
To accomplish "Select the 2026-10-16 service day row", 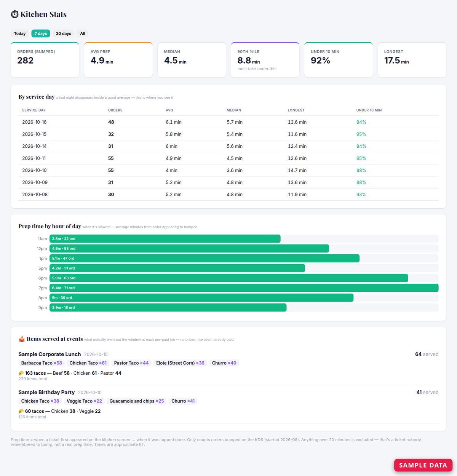I will (x=228, y=122).
